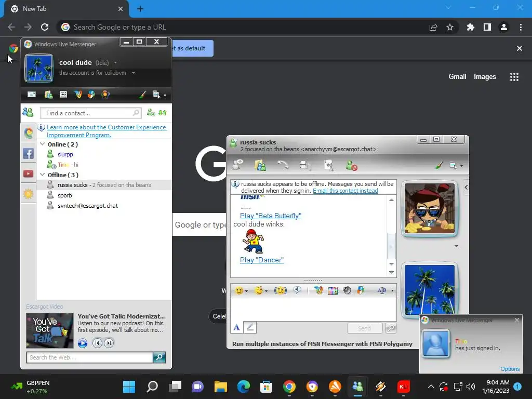Change color scheme with paintbrush in Messenger main window
This screenshot has height=399, width=532.
tap(142, 95)
